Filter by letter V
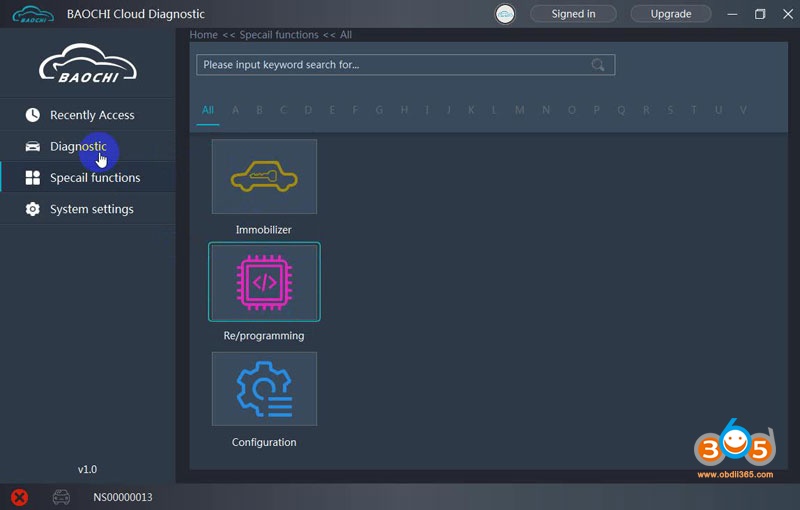The width and height of the screenshot is (800, 510). pyautogui.click(x=743, y=110)
